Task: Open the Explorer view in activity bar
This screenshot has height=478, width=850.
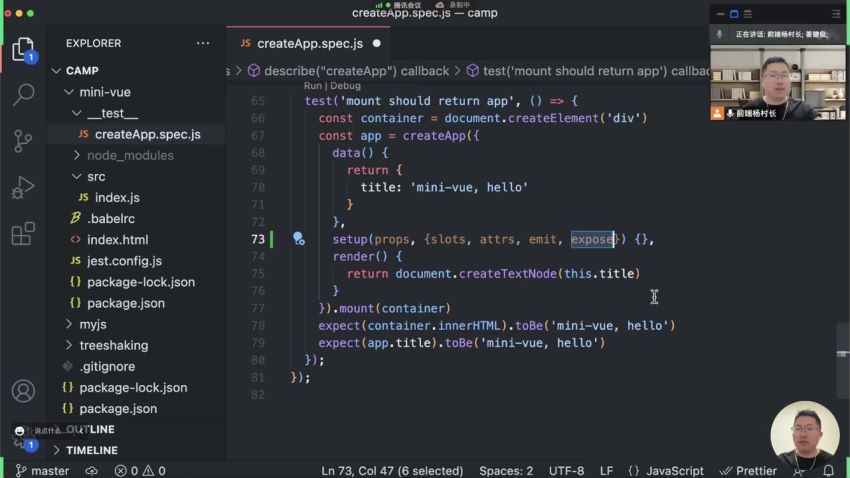Action: pos(22,48)
